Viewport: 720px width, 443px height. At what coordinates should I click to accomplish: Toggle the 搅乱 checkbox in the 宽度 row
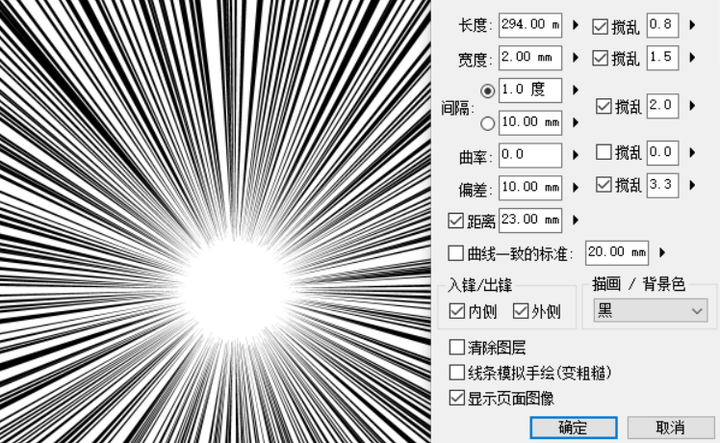[600, 58]
